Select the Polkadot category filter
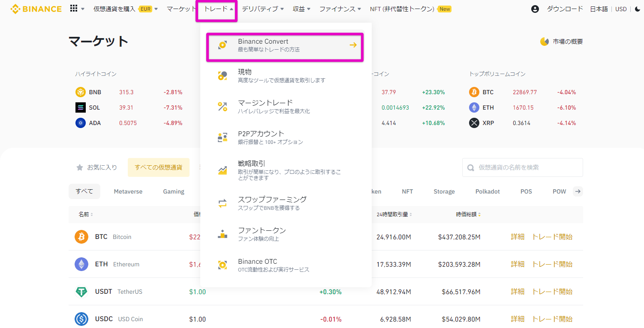 (x=488, y=191)
